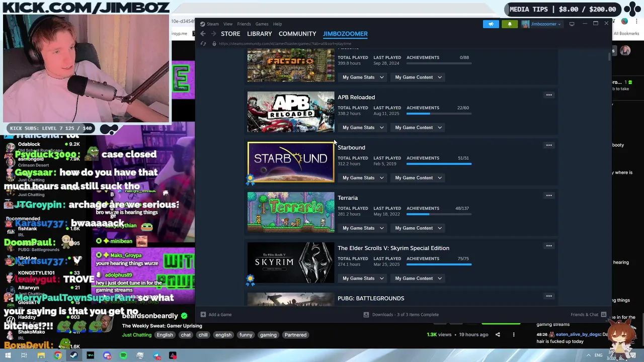This screenshot has height=362, width=644.
Task: Click the Friends & Chat icon
Action: point(604,315)
